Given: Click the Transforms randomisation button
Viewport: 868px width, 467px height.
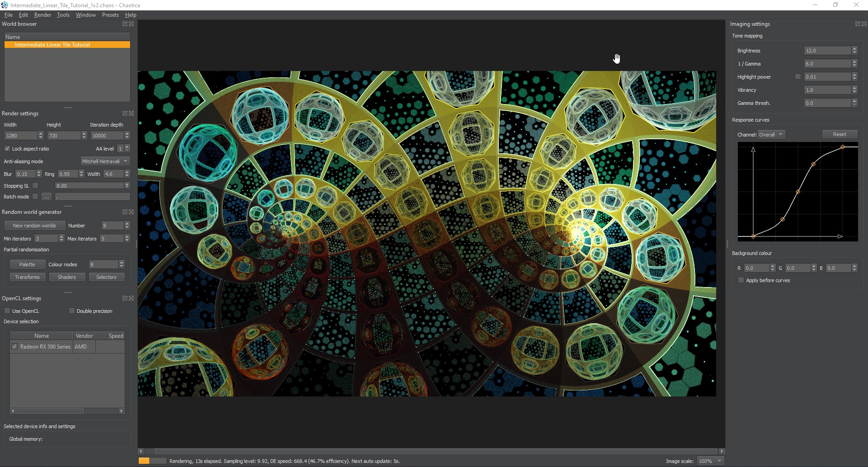Looking at the screenshot, I should click(x=27, y=277).
